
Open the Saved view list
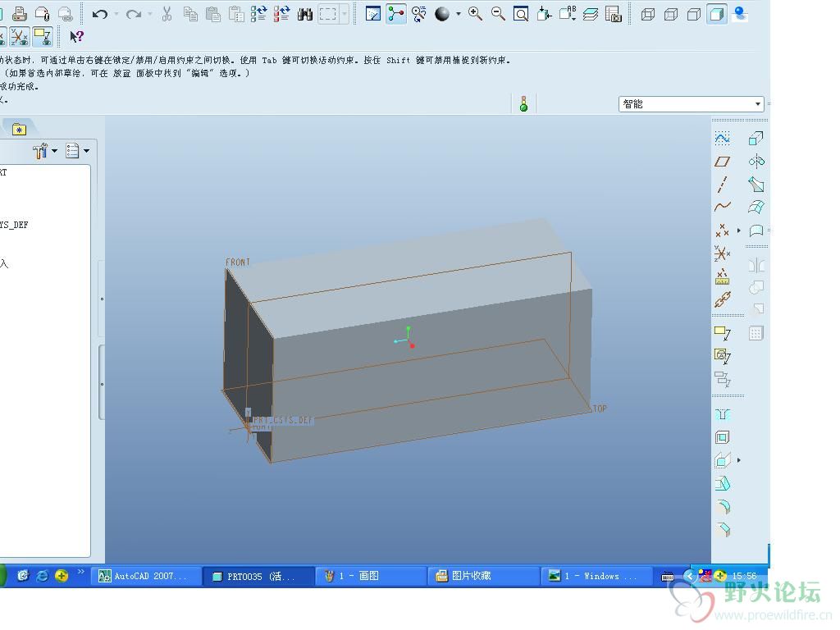pos(568,14)
